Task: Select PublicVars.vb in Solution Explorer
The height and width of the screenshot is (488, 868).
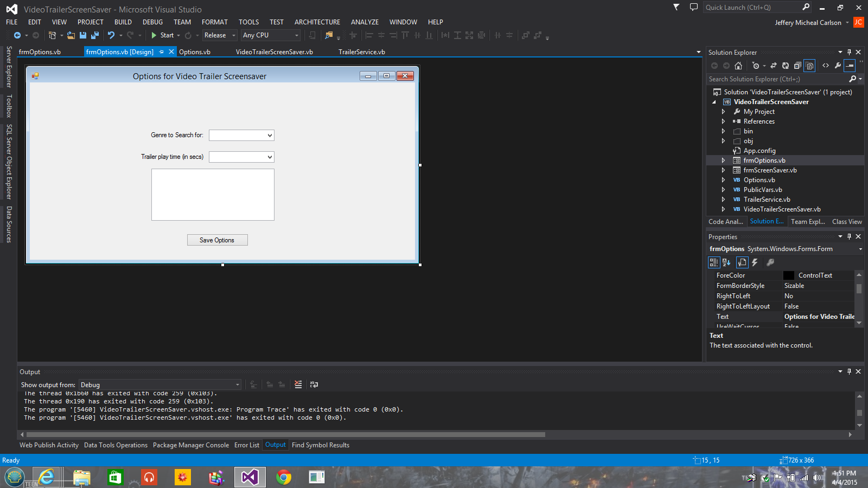Action: pos(763,190)
